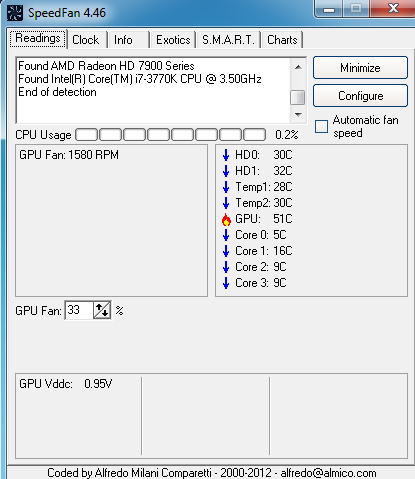Click the log scrollbar thumb
The width and height of the screenshot is (415, 479).
point(298,98)
